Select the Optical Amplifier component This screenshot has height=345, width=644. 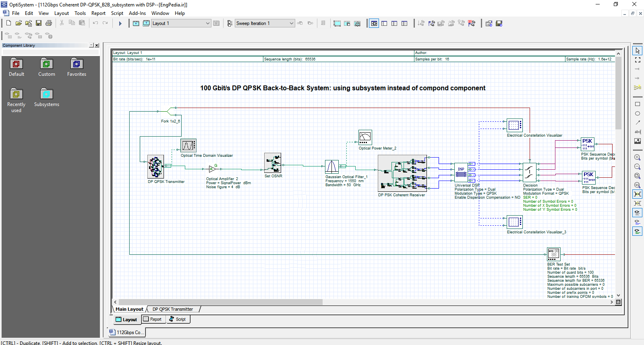[213, 169]
